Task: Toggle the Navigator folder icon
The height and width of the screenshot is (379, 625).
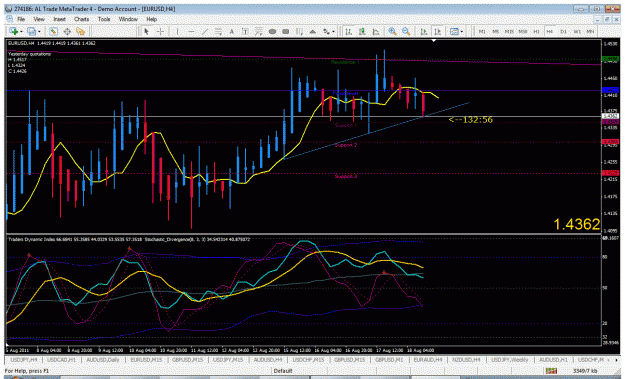Action: pos(81,31)
